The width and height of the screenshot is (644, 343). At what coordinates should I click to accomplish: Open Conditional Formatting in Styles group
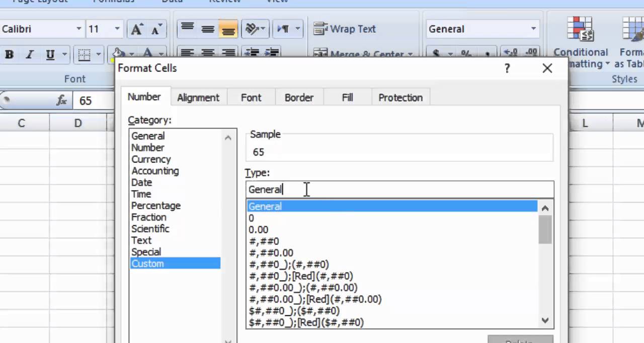point(581,43)
